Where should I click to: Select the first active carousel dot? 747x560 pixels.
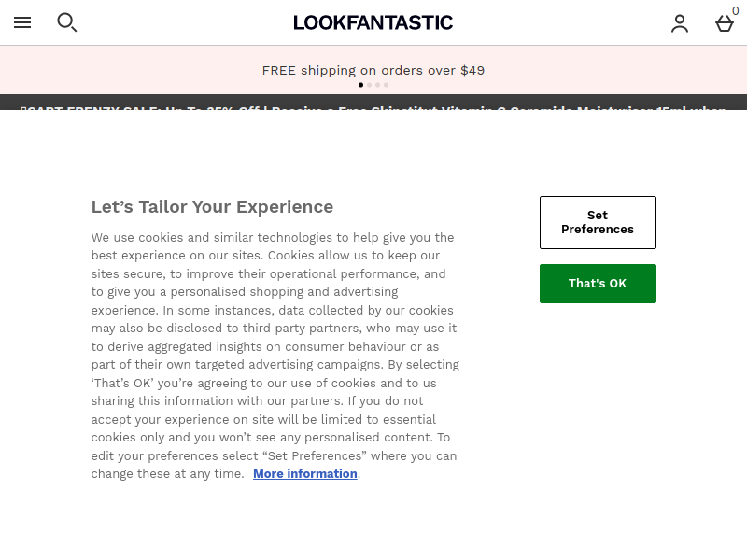(360, 85)
